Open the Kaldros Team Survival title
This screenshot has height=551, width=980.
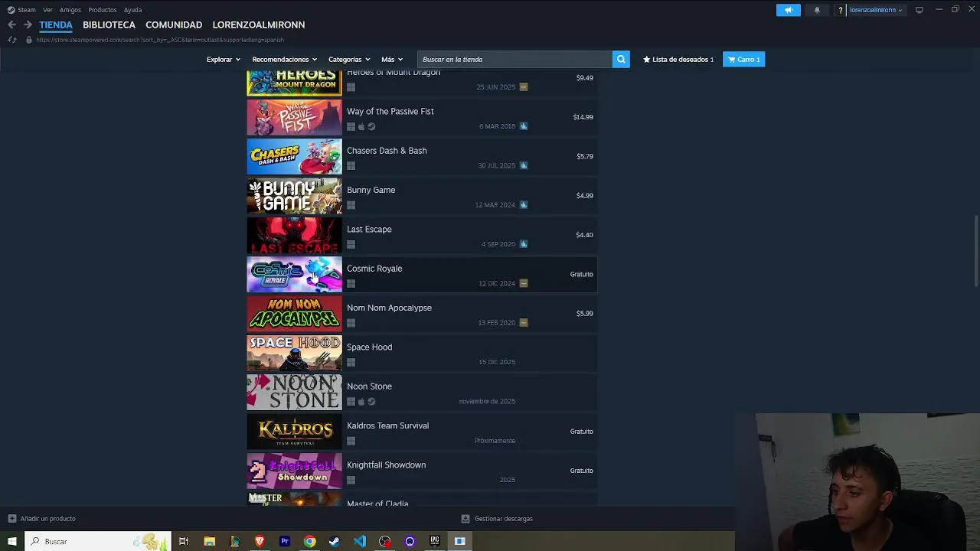click(x=388, y=425)
